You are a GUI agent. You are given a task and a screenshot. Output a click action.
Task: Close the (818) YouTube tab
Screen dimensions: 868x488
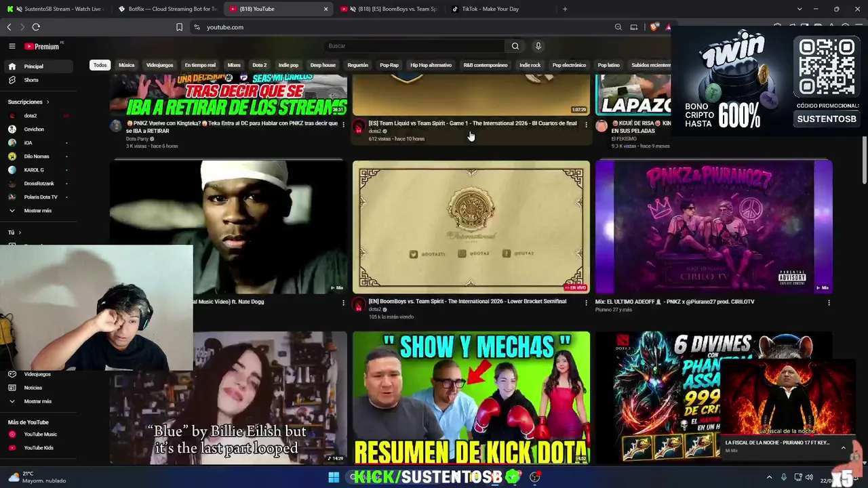pos(325,9)
